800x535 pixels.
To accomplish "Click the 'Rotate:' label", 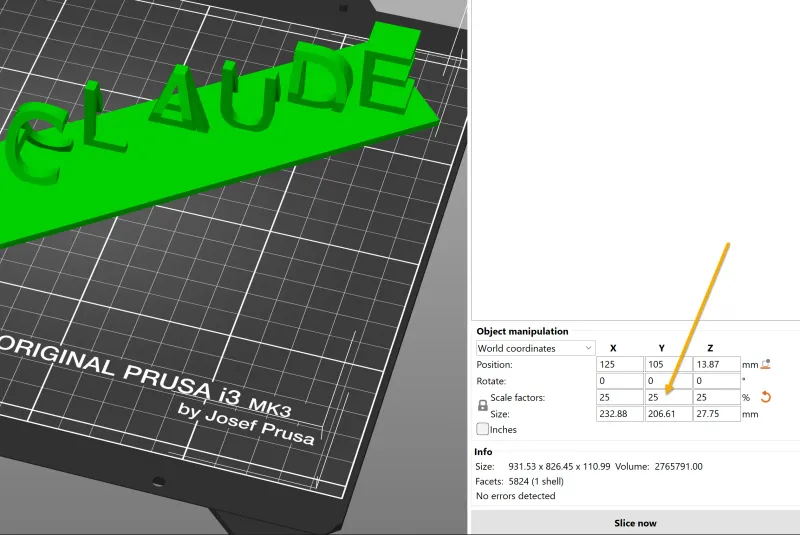I will (x=491, y=381).
